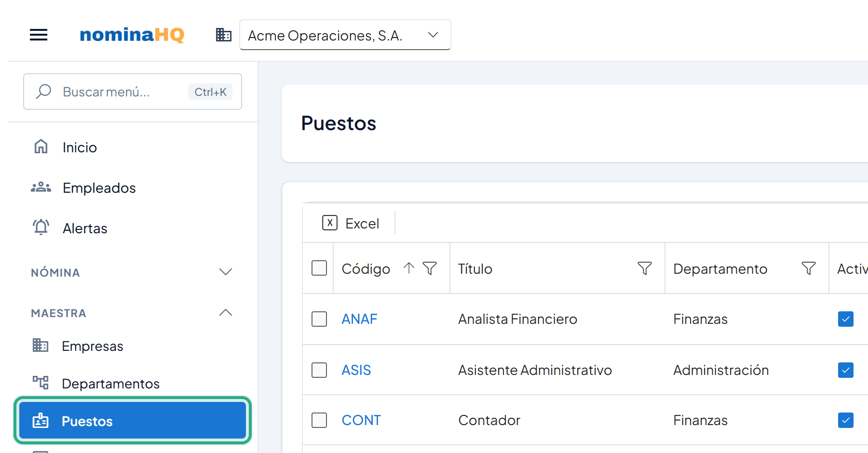Click the Alertas bell icon

point(41,227)
